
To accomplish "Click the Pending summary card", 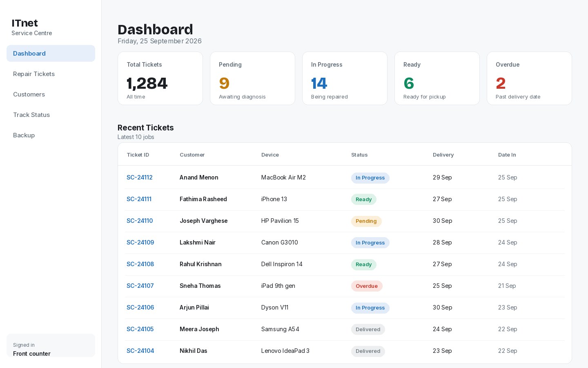I will [252, 78].
